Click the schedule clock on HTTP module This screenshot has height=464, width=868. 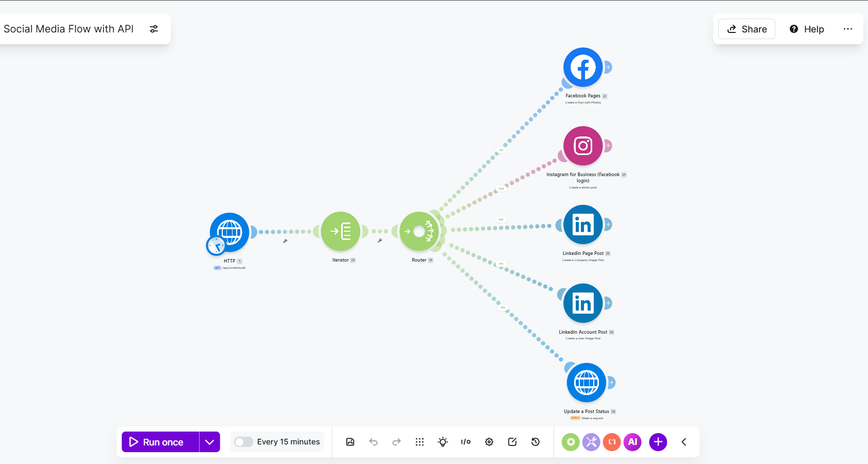click(x=216, y=246)
